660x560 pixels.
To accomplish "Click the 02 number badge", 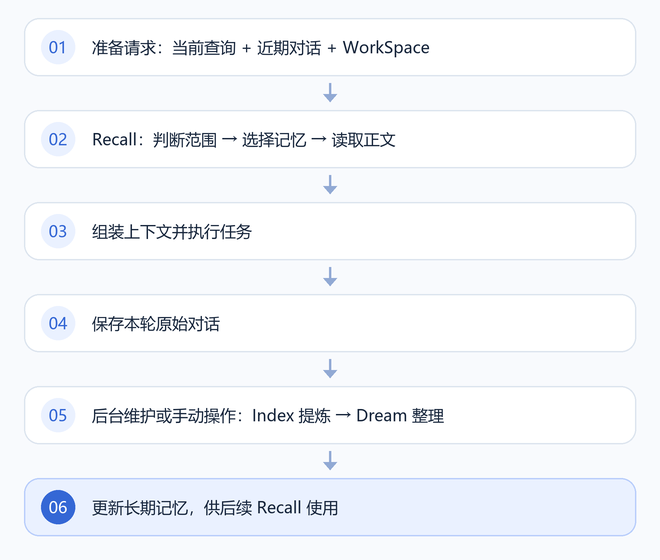I will 58,139.
